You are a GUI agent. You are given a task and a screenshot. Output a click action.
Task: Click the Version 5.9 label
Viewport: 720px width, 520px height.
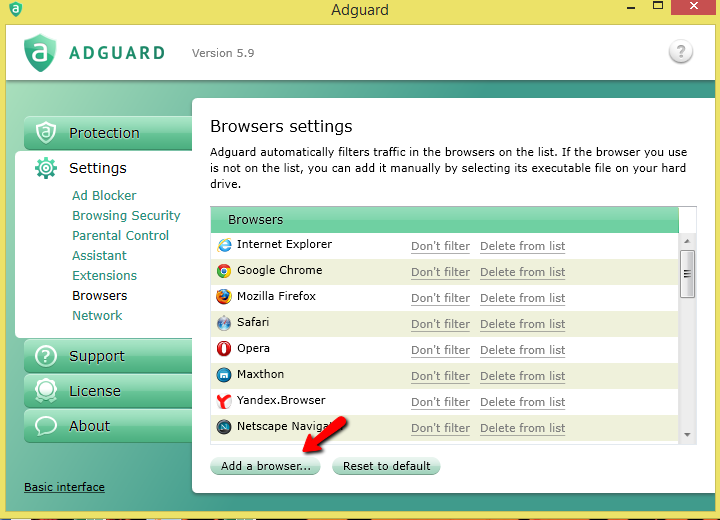pyautogui.click(x=223, y=53)
